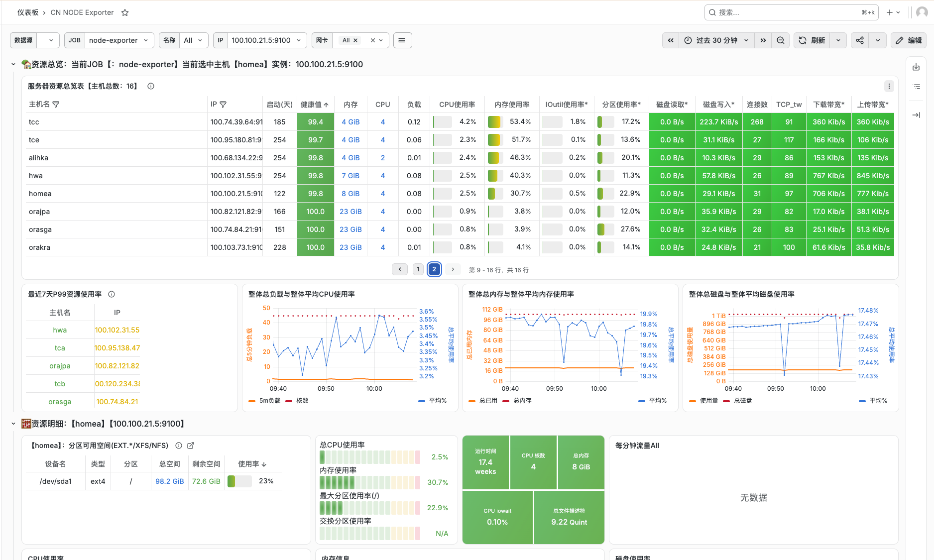Viewport: 934px width, 560px height.
Task: Filter the IP column funnel icon
Action: coord(223,105)
